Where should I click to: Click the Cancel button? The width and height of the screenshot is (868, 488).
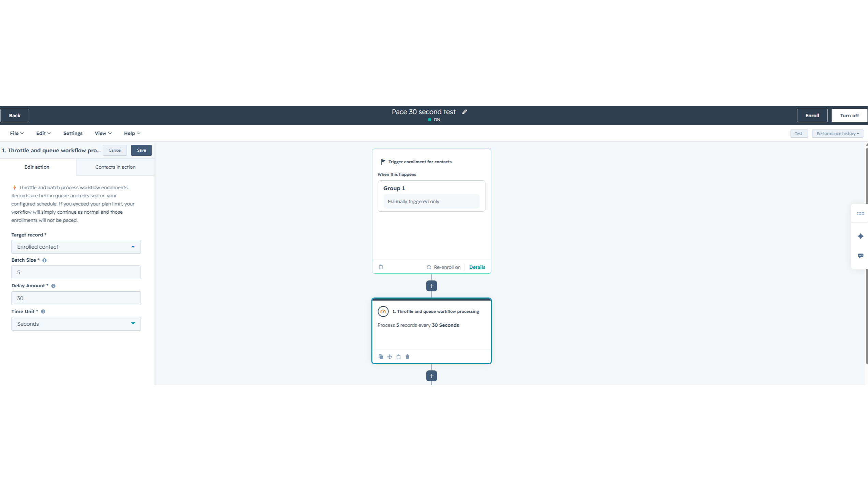click(x=115, y=150)
